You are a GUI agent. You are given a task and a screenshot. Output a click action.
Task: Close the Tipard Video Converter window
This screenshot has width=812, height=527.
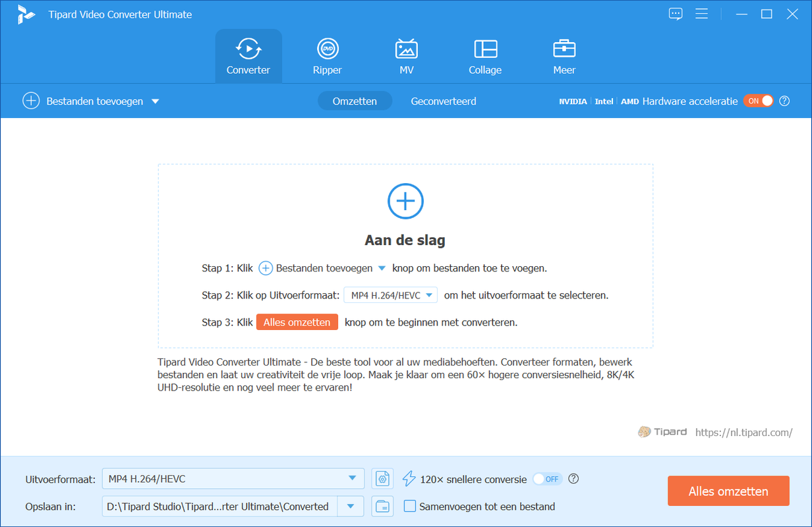(x=792, y=14)
